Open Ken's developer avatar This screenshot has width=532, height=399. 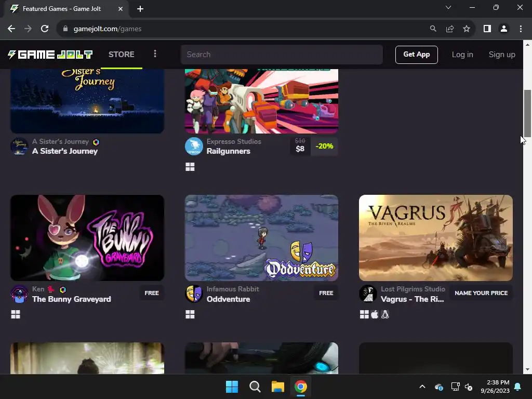[19, 294]
